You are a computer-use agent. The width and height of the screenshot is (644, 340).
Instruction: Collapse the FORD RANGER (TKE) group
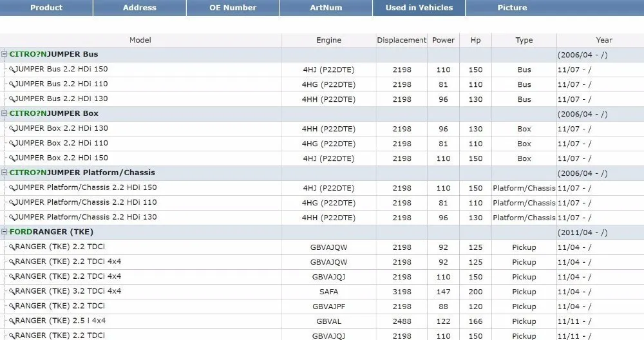tap(4, 231)
